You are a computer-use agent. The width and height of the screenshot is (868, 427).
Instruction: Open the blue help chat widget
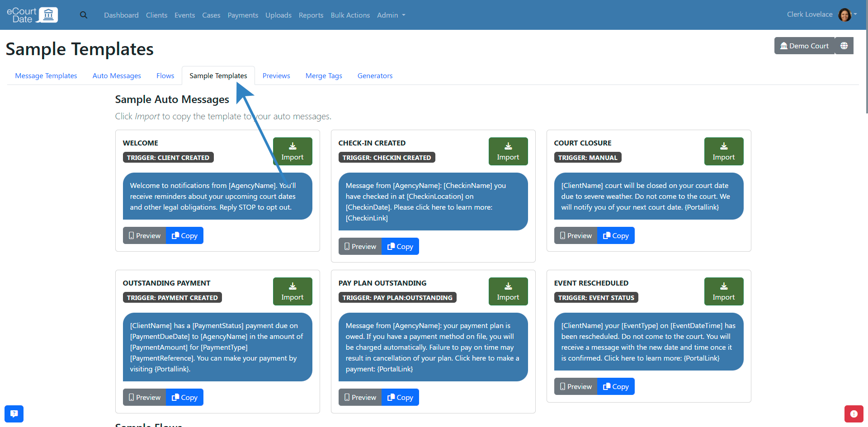coord(14,413)
